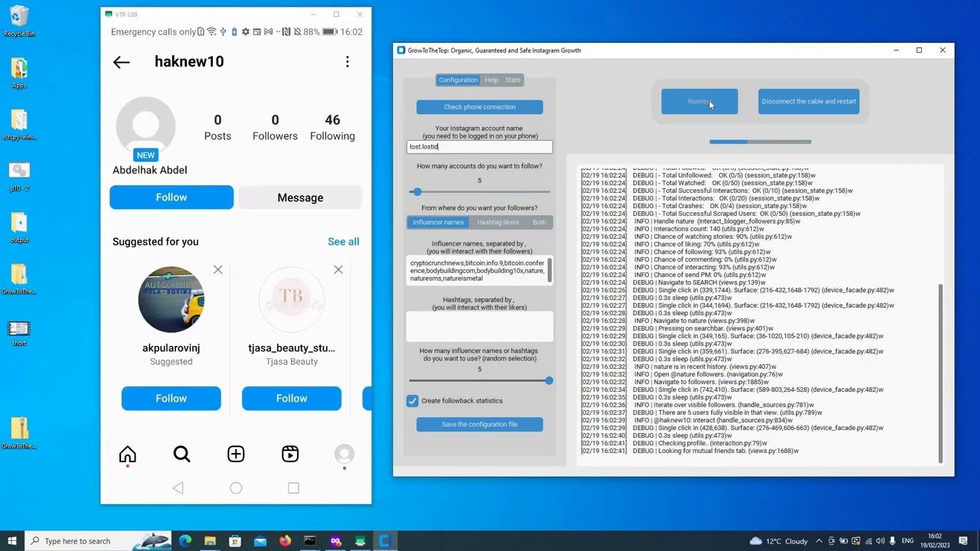Select the output desktop file
This screenshot has width=980, height=551.
(19, 227)
